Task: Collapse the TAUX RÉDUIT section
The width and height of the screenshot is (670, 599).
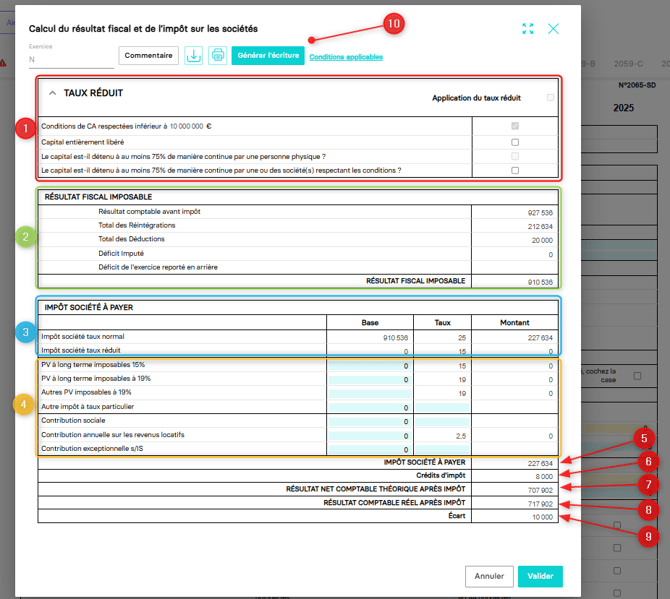Action: [x=53, y=92]
